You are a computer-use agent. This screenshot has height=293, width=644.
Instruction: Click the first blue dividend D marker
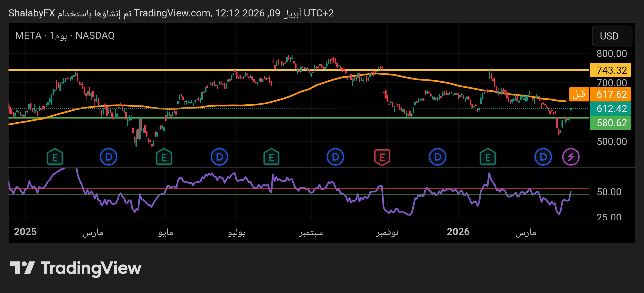(108, 157)
